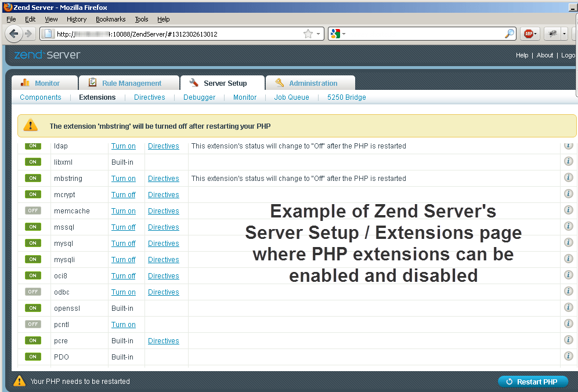Open the bookmark star dropdown arrow
The width and height of the screenshot is (578, 392).
click(318, 34)
